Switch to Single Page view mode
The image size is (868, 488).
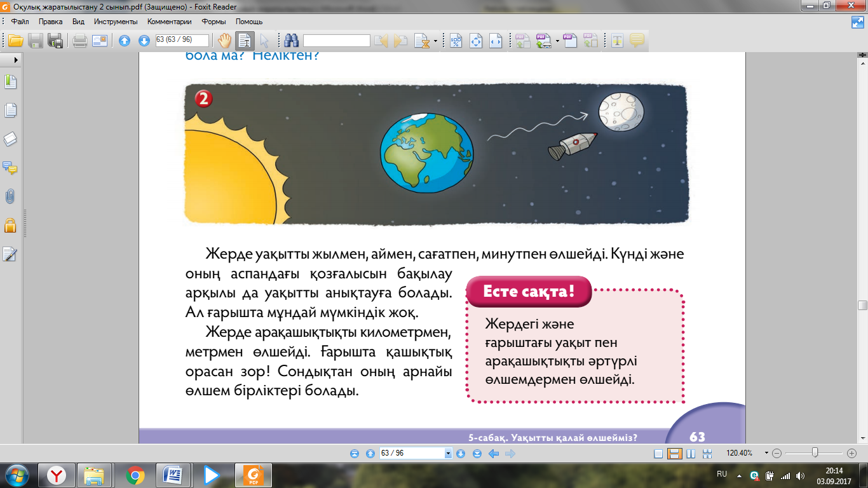[x=658, y=454]
